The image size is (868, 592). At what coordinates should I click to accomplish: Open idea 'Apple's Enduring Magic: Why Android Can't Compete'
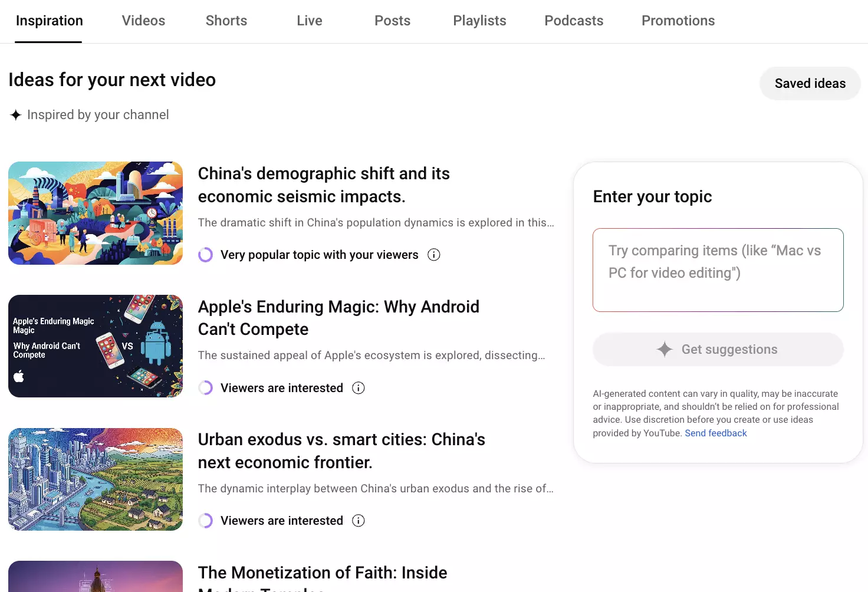(338, 318)
